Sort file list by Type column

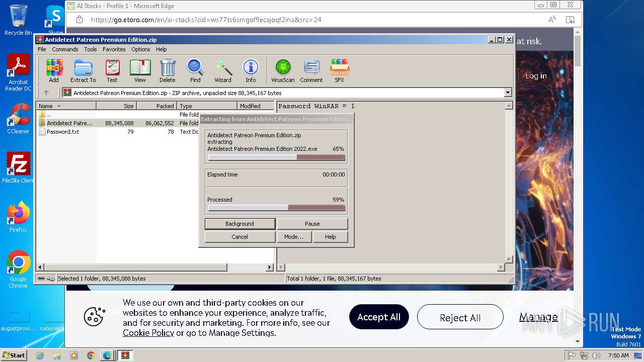tap(207, 106)
